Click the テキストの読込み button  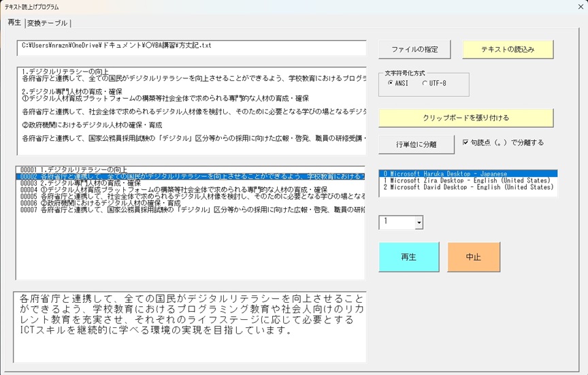click(508, 50)
